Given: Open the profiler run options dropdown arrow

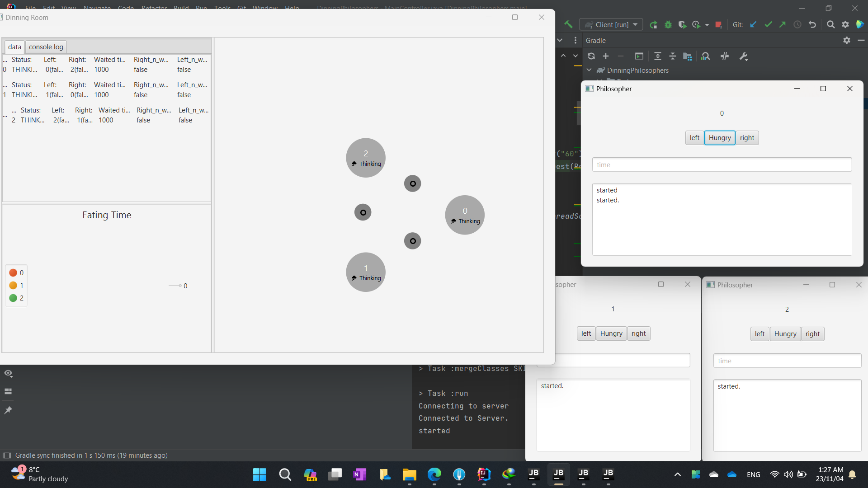Looking at the screenshot, I should click(707, 25).
